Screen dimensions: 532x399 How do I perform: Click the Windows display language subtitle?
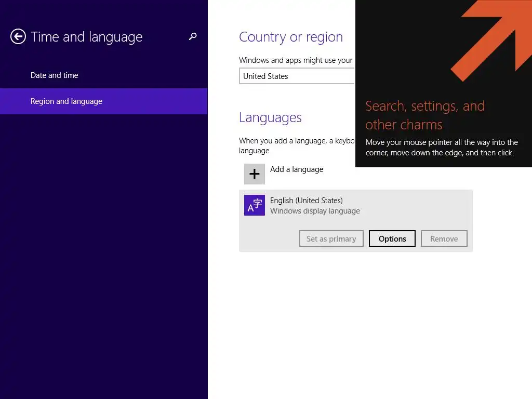coord(315,211)
